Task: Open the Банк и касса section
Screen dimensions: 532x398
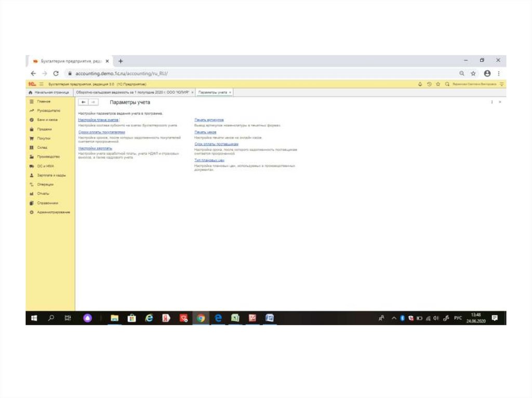Action: [47, 120]
